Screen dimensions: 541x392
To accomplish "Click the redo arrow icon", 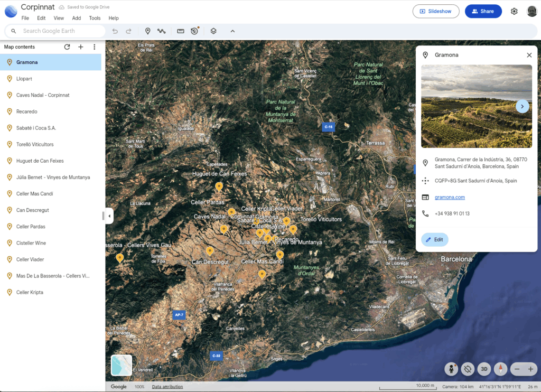I will pos(128,31).
